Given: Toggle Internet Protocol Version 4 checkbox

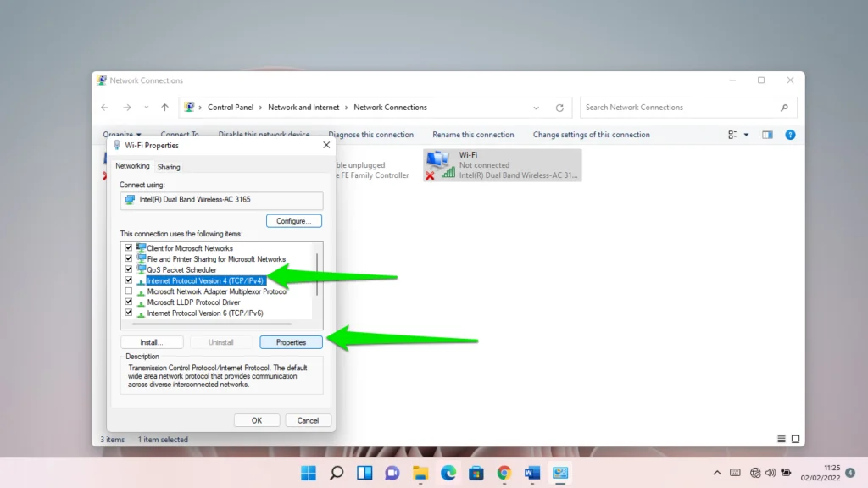Looking at the screenshot, I should tap(129, 280).
